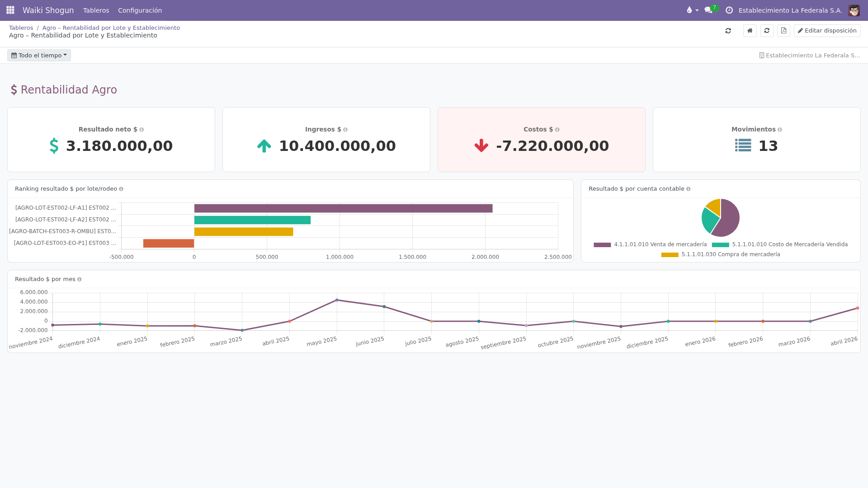Click the Rentabilidad Agro section heading
This screenshot has height=488, width=868.
coord(69,90)
